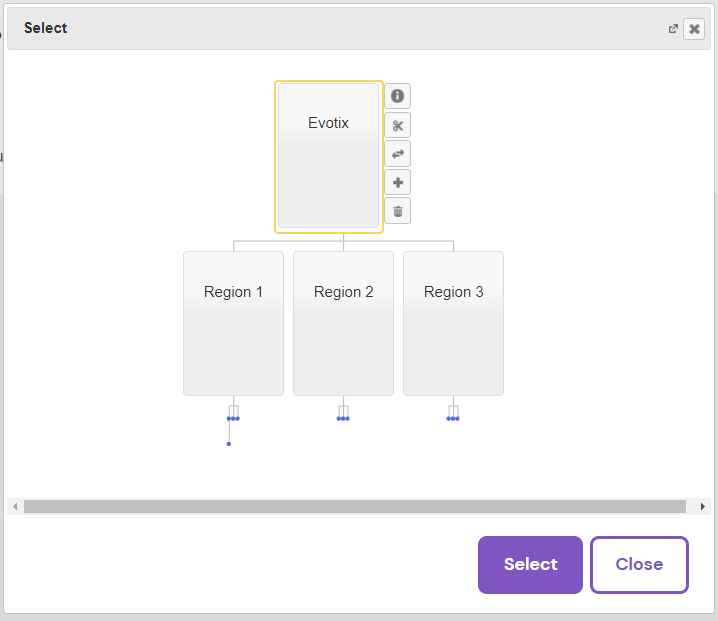The image size is (718, 621).
Task: Click the scissors cut icon beside Evotix
Action: (397, 125)
